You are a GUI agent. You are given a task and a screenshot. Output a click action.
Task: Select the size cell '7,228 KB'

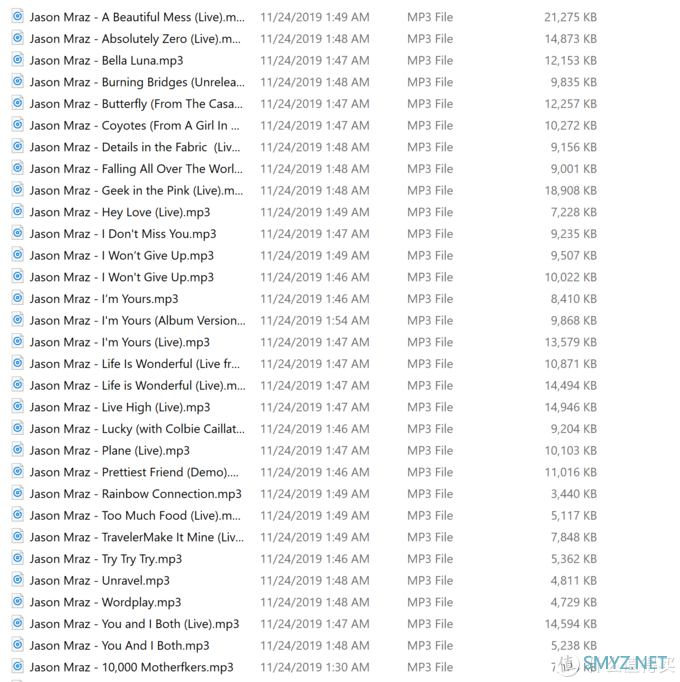coord(573,212)
